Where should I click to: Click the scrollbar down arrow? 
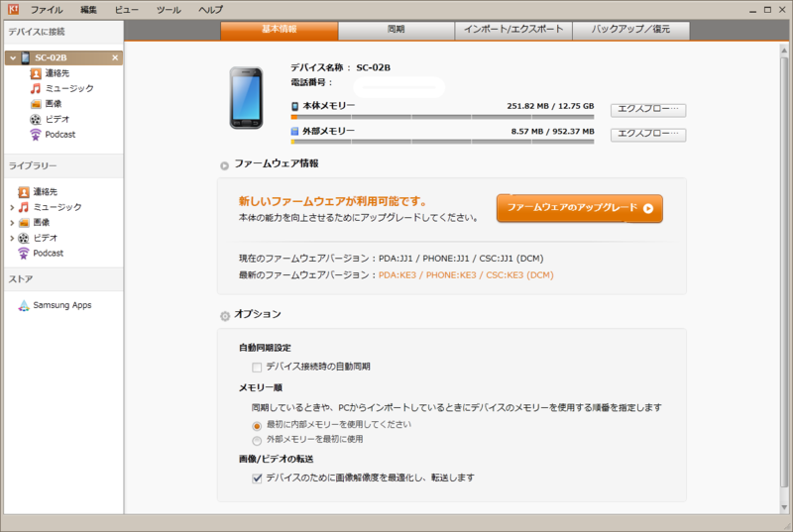point(784,507)
